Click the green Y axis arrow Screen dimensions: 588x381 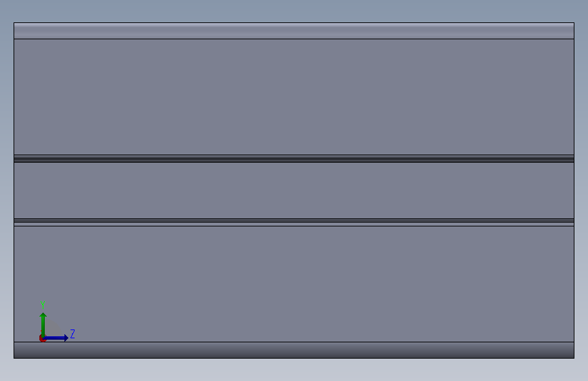pyautogui.click(x=43, y=324)
